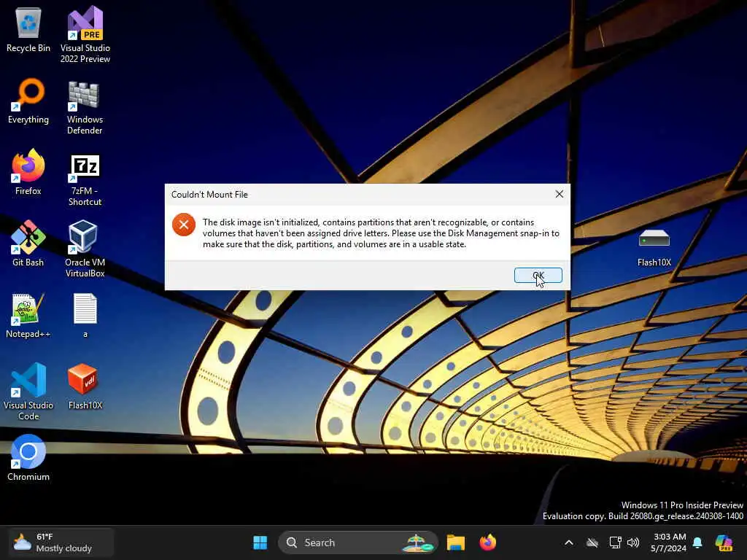Select the 7zFM Shortcut icon
Viewport: 747px width, 560px height.
[85, 180]
